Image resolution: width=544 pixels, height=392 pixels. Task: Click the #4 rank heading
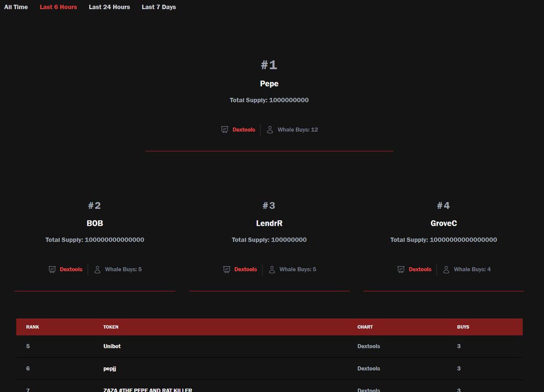pyautogui.click(x=444, y=205)
